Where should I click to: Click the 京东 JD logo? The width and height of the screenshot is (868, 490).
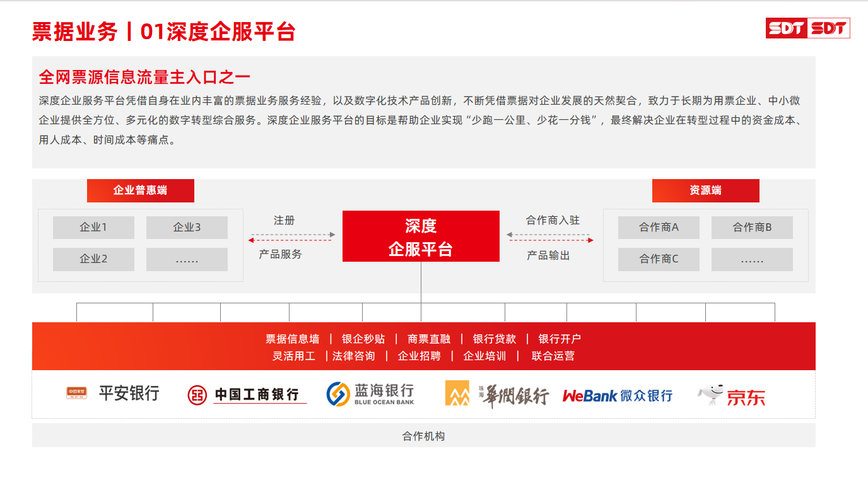pos(732,395)
